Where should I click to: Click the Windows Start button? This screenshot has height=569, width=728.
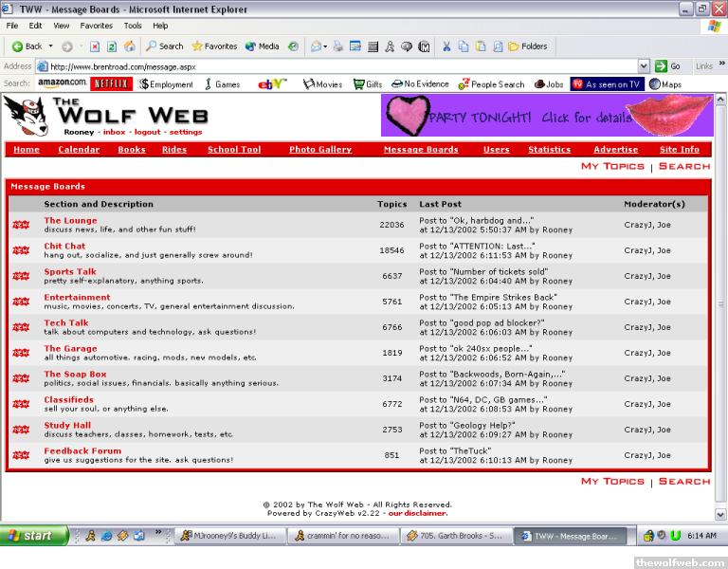(x=33, y=535)
